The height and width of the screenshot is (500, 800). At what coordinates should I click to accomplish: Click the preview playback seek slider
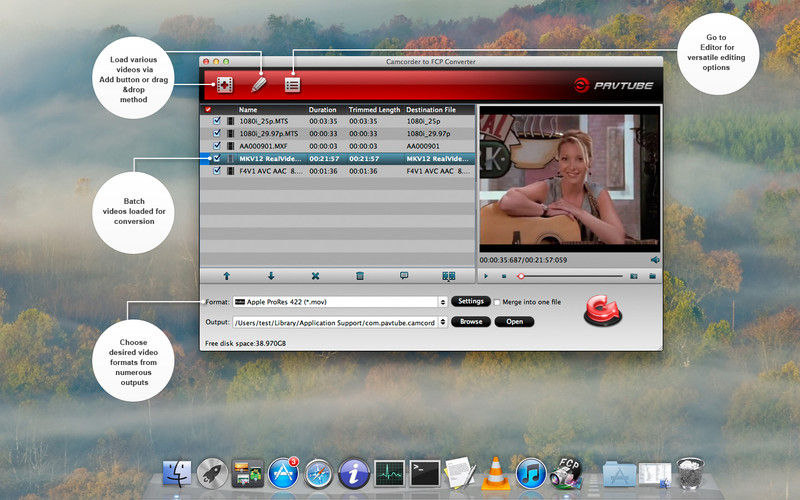[570, 275]
